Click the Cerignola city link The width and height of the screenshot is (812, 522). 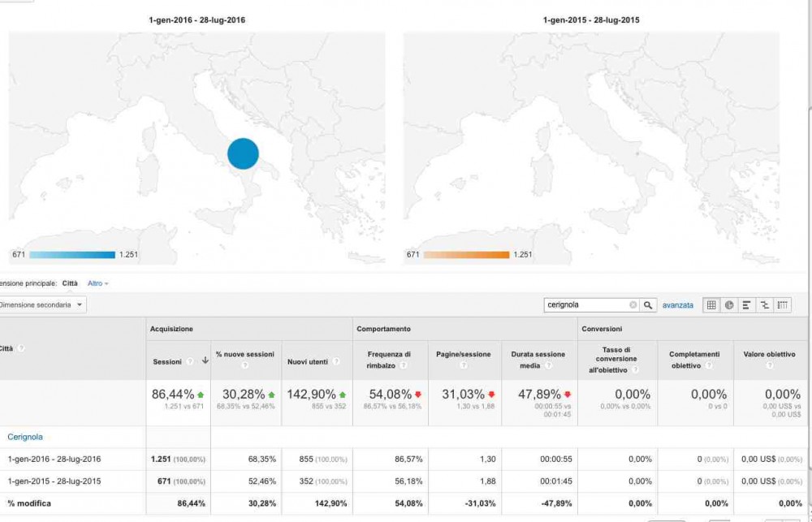25,437
